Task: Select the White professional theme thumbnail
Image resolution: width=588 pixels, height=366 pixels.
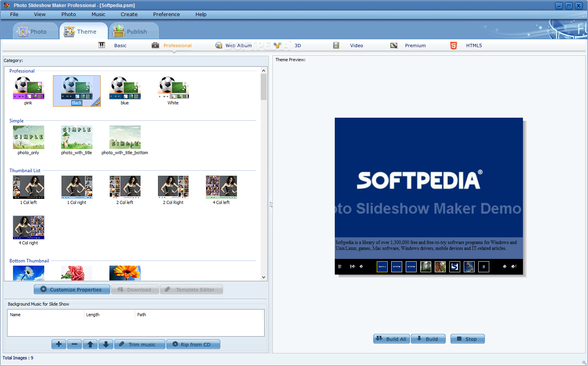Action: (173, 88)
